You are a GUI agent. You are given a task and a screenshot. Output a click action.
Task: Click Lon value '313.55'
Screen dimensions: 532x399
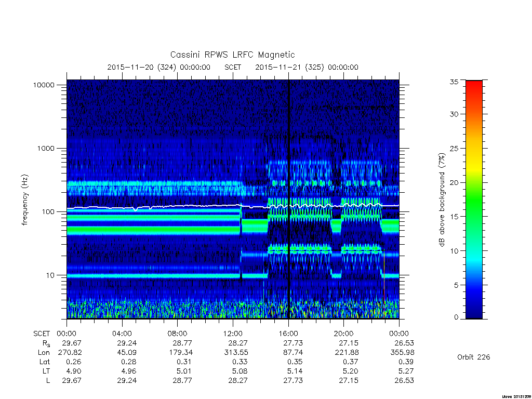click(236, 353)
